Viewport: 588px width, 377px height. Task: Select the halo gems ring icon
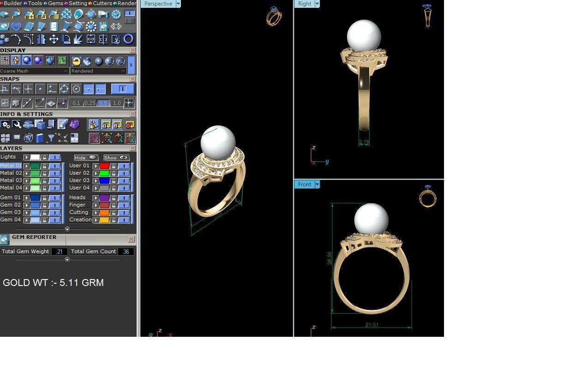pos(91,26)
